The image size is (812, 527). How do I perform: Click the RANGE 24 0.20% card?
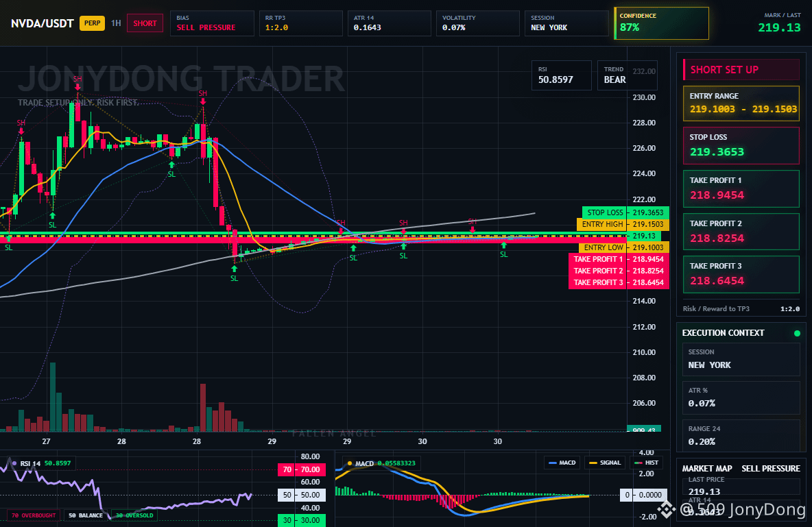click(741, 436)
